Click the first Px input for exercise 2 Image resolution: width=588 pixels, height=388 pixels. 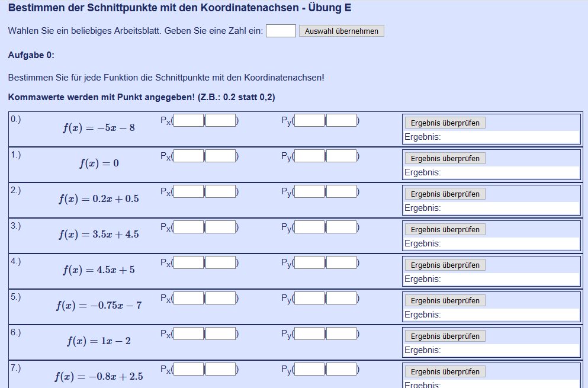click(x=189, y=191)
